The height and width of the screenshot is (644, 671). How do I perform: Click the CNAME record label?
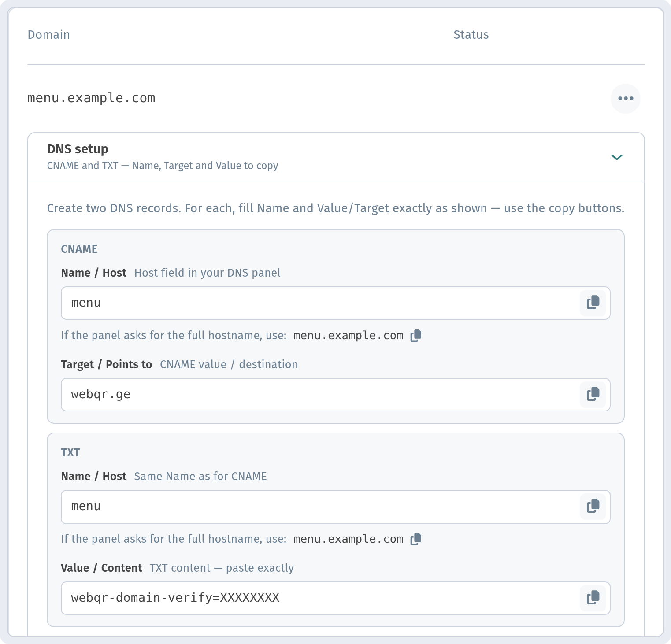[79, 249]
